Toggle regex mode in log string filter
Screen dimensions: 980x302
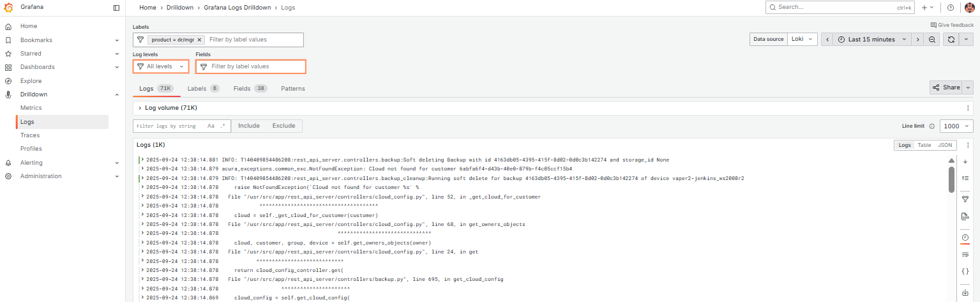point(223,126)
